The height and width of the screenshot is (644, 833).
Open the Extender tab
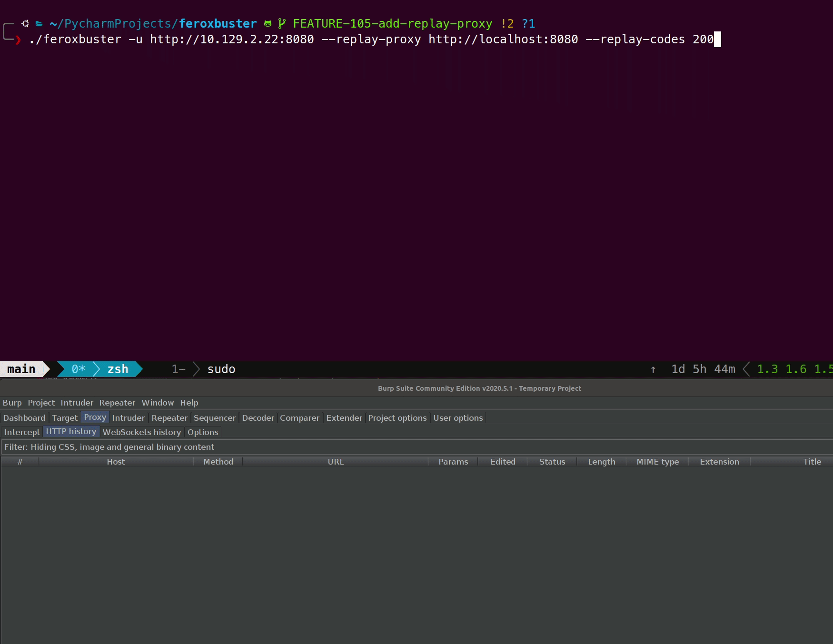pos(344,418)
